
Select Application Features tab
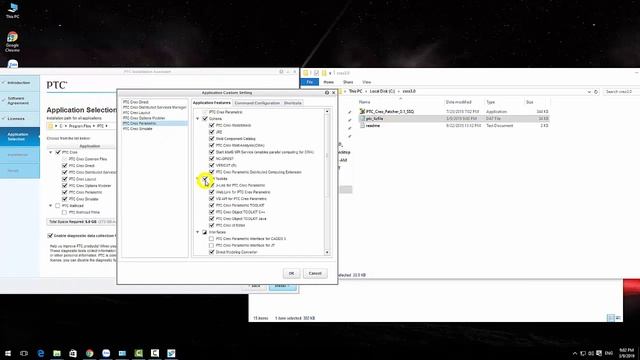coord(212,103)
